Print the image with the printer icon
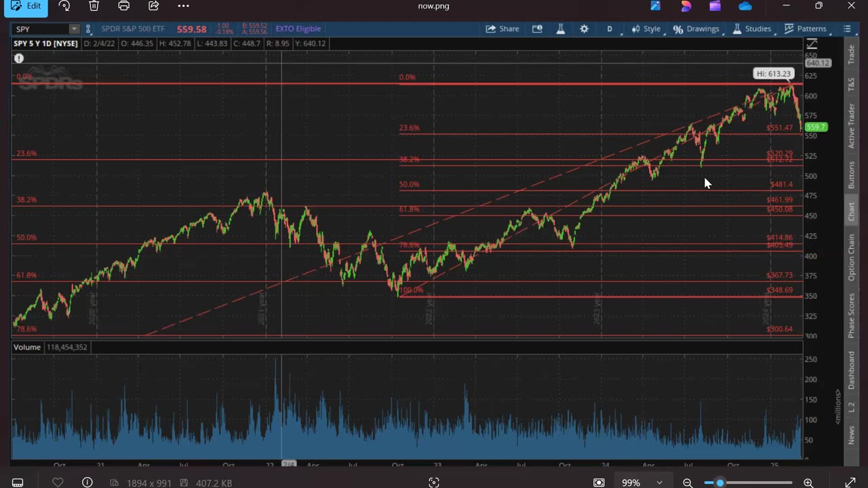Viewport: 868px width, 488px height. pyautogui.click(x=124, y=6)
